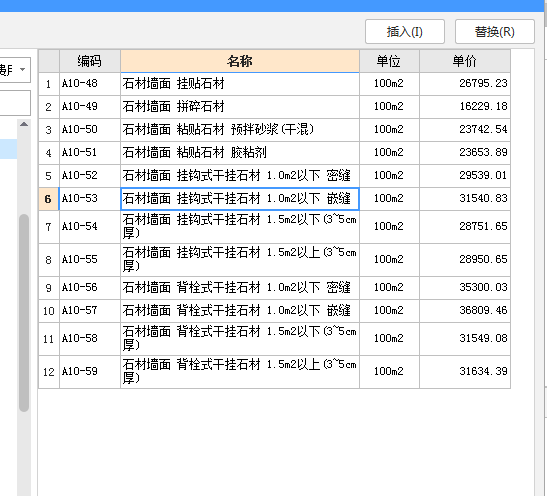Select row number 6 header
Image resolution: width=547 pixels, height=496 pixels.
48,199
